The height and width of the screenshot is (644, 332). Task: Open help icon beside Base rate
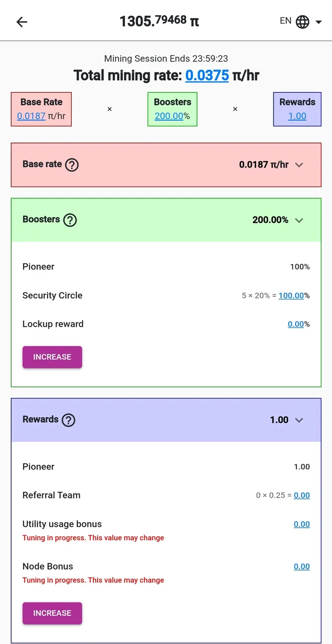[x=72, y=165]
